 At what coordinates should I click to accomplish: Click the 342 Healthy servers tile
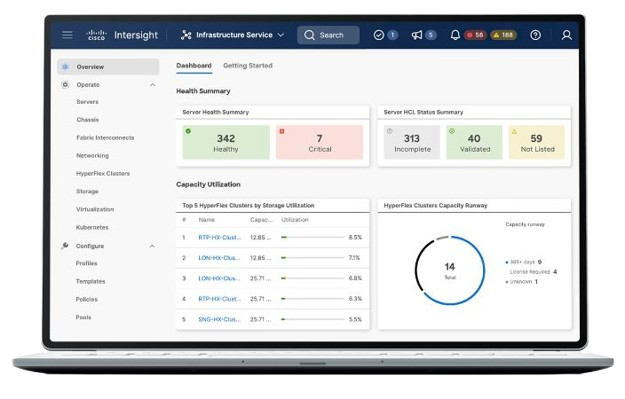pyautogui.click(x=226, y=142)
